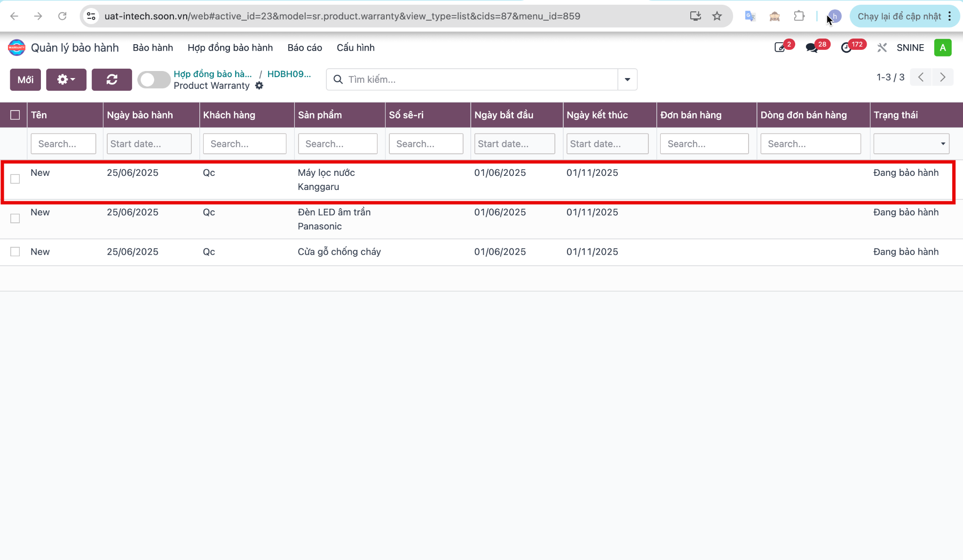Open the Google Translate extension icon
Screen dimensions: 963x560
(x=750, y=16)
